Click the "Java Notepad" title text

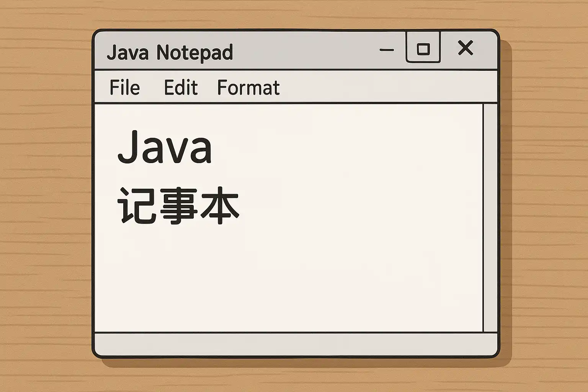[x=170, y=52]
